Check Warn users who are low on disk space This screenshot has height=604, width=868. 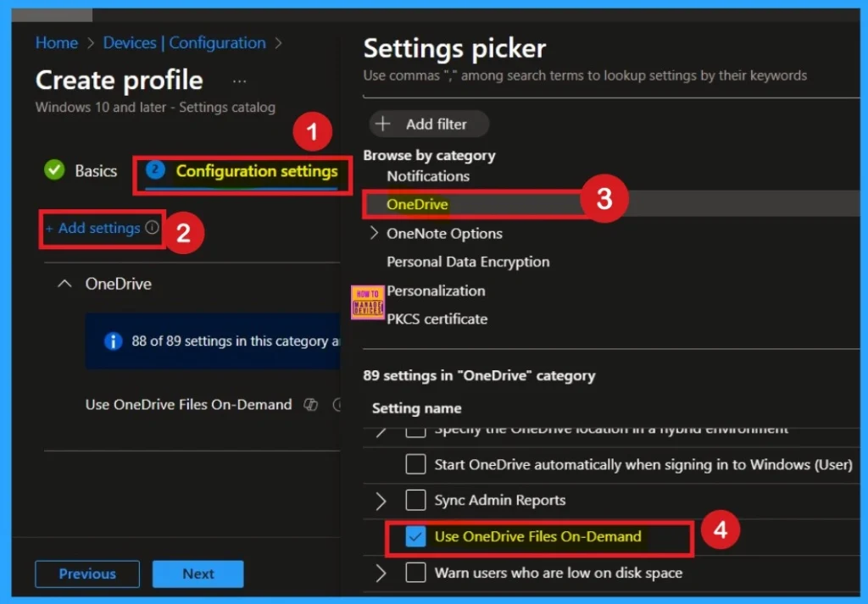pyautogui.click(x=415, y=574)
